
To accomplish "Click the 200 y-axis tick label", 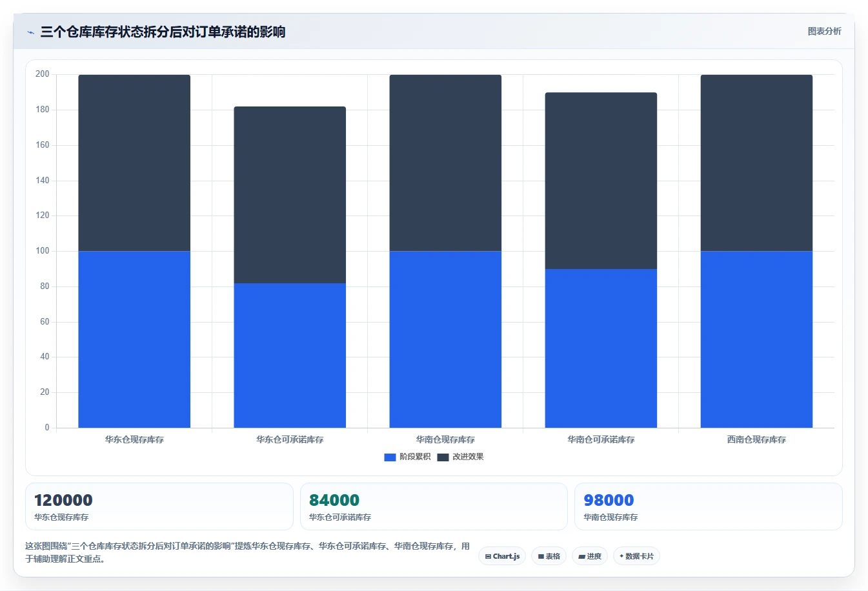I will point(43,74).
